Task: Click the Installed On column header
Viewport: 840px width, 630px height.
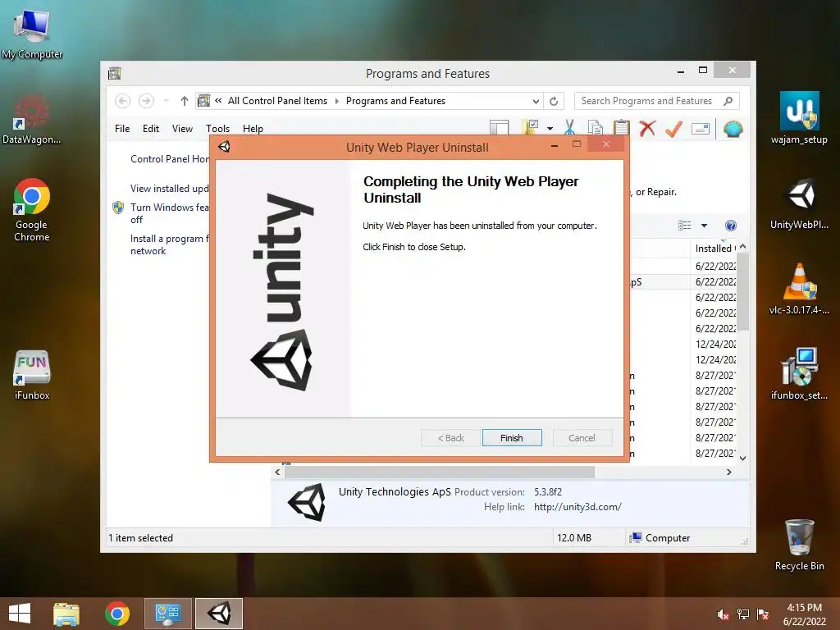Action: (714, 248)
